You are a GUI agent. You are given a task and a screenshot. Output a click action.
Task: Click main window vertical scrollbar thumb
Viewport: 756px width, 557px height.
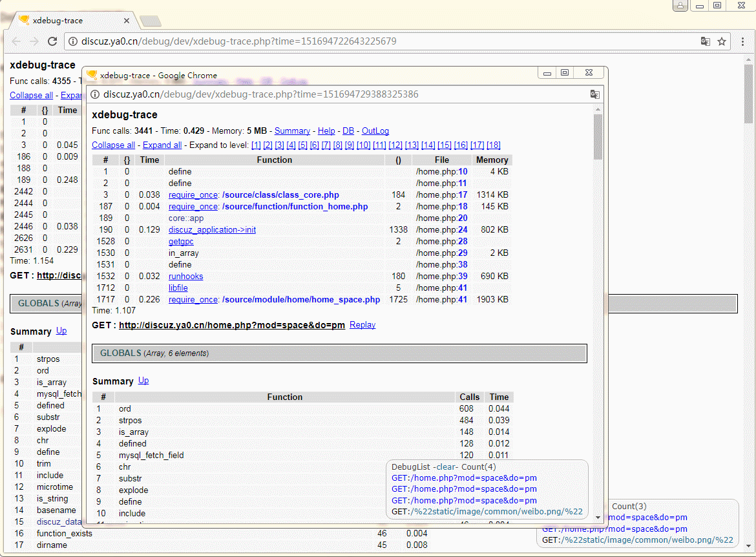(748, 93)
